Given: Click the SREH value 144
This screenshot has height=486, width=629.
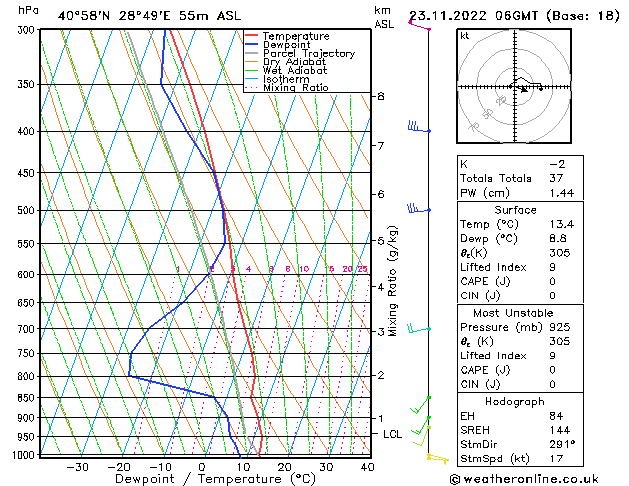Looking at the screenshot, I should (x=560, y=430).
